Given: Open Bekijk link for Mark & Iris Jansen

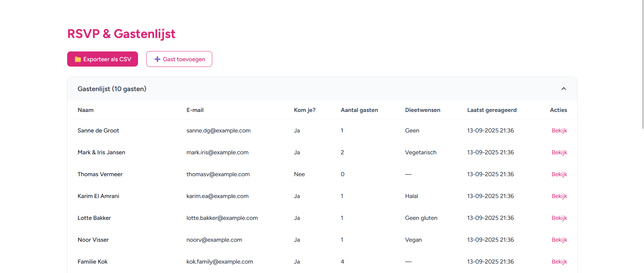Looking at the screenshot, I should coord(559,152).
